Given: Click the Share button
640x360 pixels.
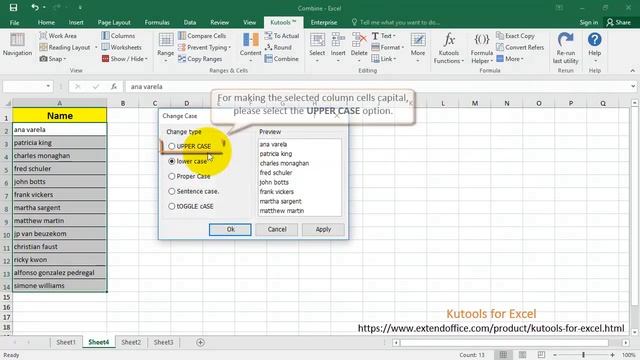Looking at the screenshot, I should pos(619,22).
